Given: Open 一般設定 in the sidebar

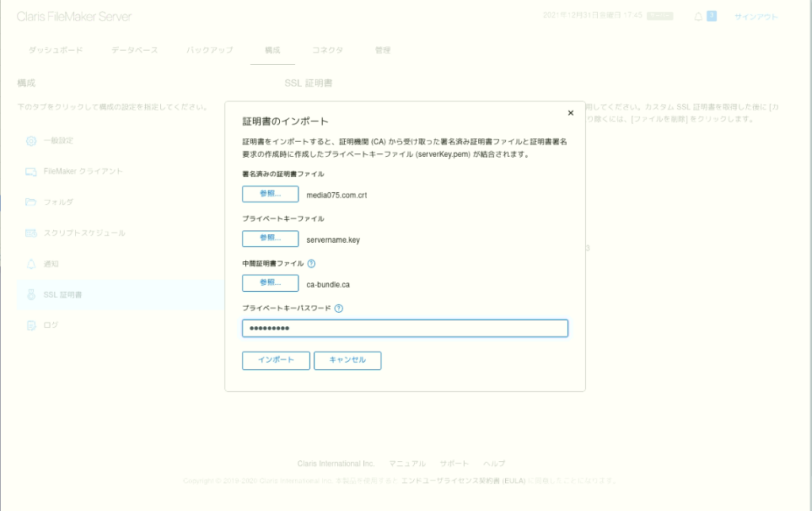Looking at the screenshot, I should (58, 140).
